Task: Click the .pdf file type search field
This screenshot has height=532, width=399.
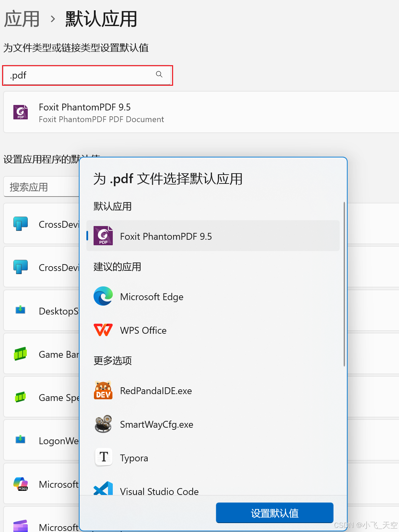Action: [87, 75]
